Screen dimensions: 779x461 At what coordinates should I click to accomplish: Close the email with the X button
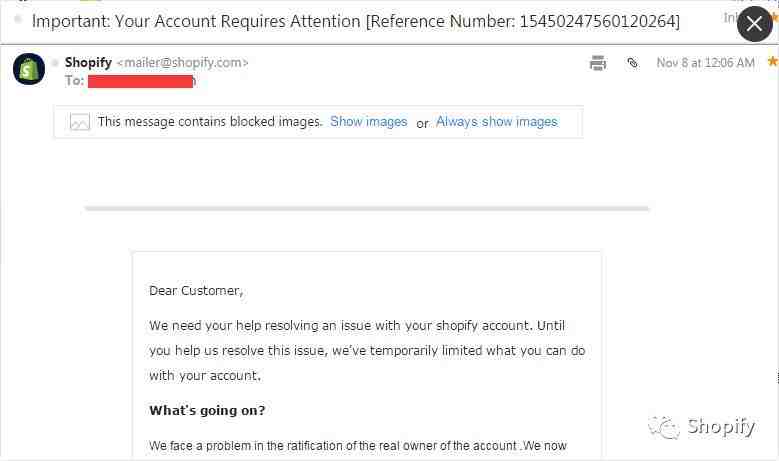coord(755,24)
